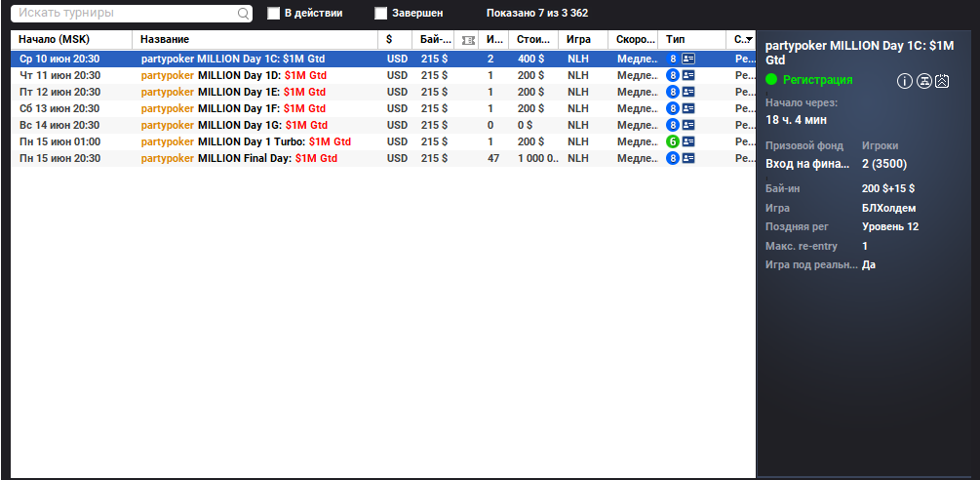980x480 pixels.
Task: Open tournament info icon in details panel
Action: [904, 81]
